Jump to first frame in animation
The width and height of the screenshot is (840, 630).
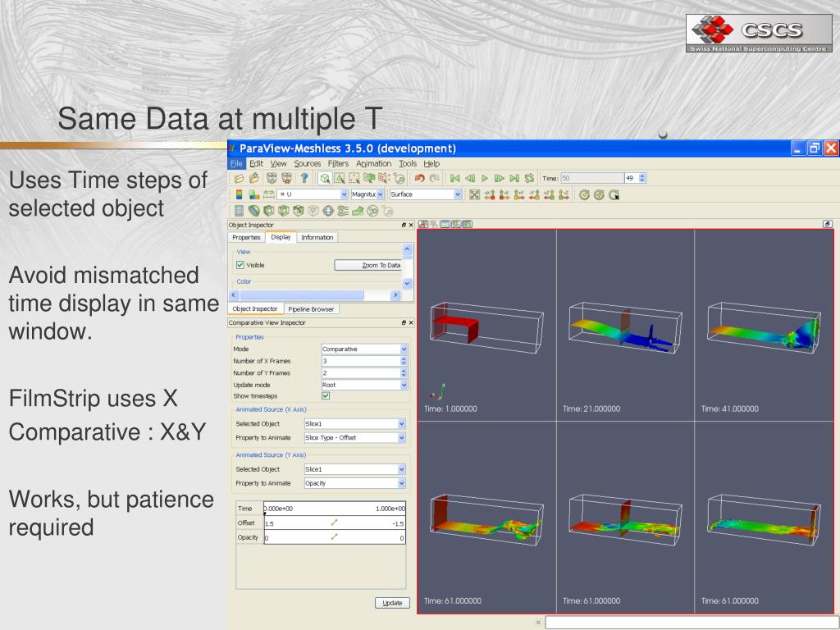coord(454,178)
